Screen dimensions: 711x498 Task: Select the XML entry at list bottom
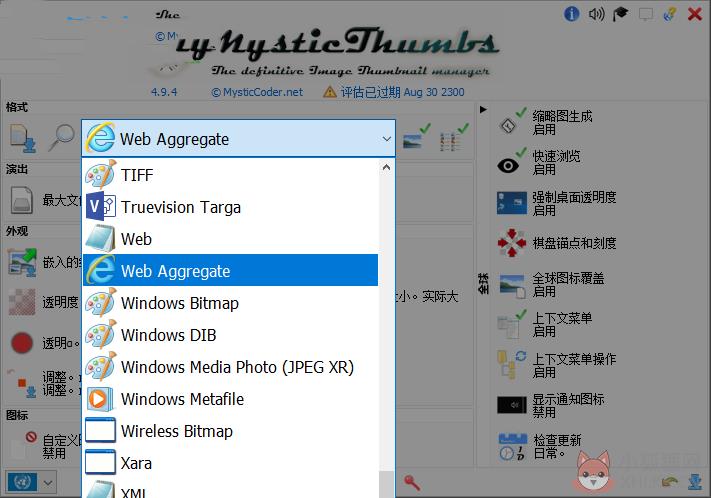[231, 489]
